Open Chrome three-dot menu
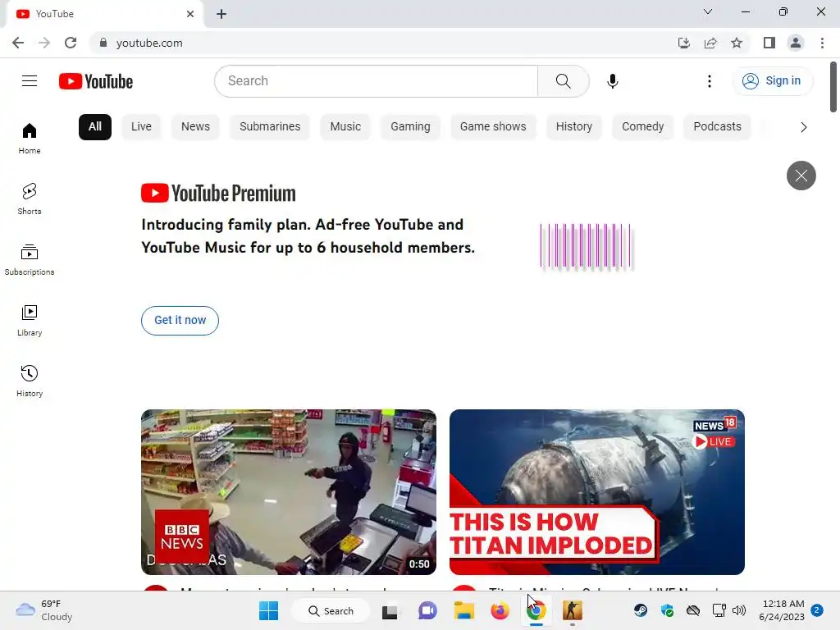 click(822, 43)
